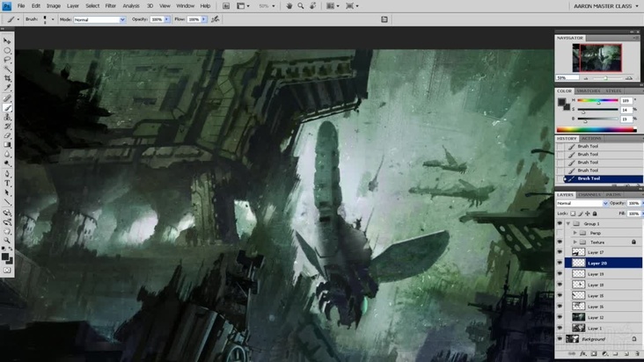Screen dimensions: 644x362
Task: Hide Layer 20
Action: [x=560, y=263]
